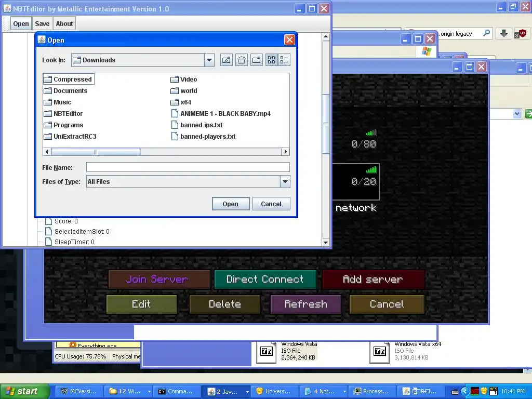Click the file list scroll left arrow

pos(47,152)
